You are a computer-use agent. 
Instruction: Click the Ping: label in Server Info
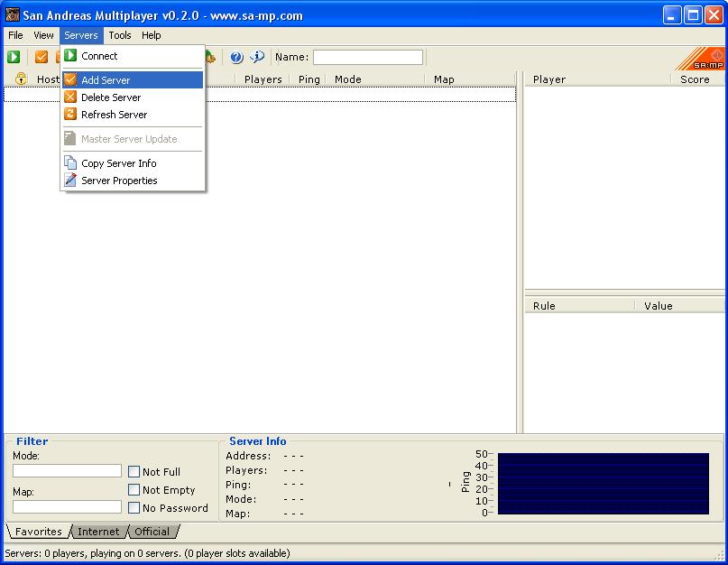[x=238, y=485]
